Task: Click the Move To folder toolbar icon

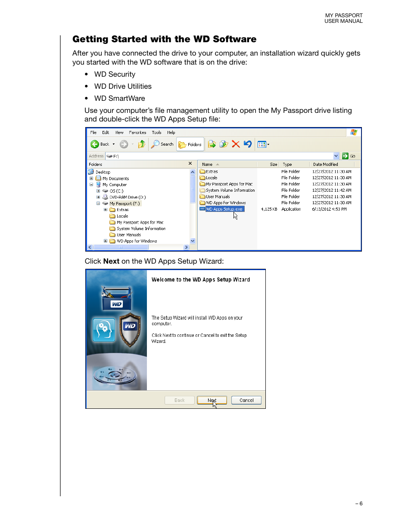Action: (x=212, y=144)
